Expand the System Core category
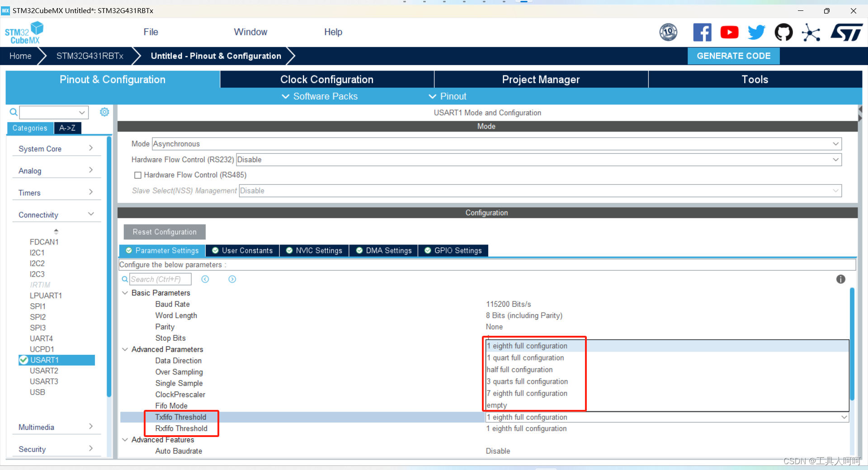Viewport: 868px width, 470px height. tap(56, 149)
